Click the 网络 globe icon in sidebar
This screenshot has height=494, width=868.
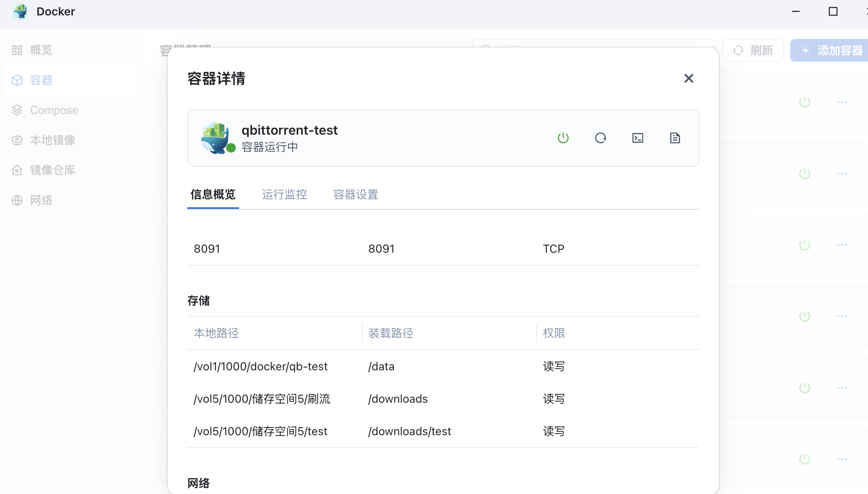tap(17, 200)
